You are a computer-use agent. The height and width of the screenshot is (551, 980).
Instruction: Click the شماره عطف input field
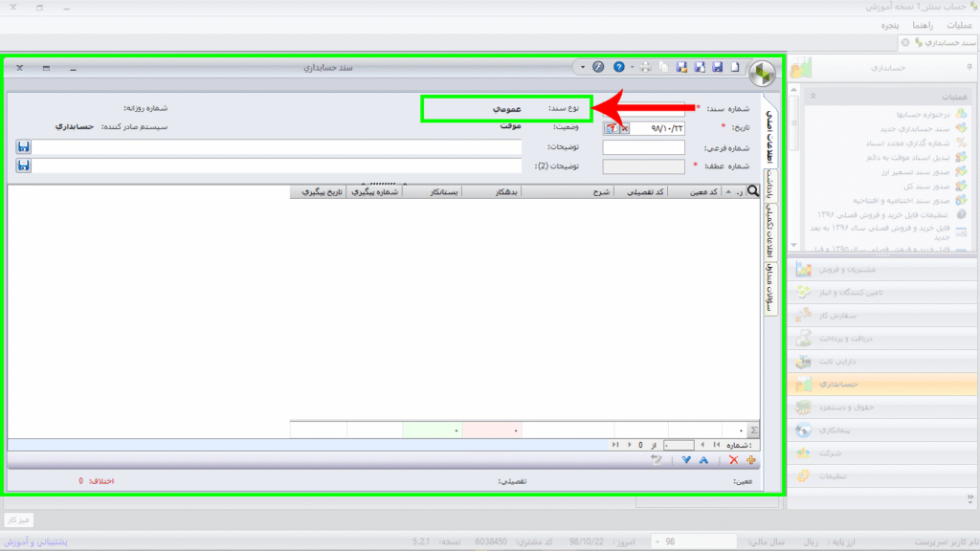(643, 166)
